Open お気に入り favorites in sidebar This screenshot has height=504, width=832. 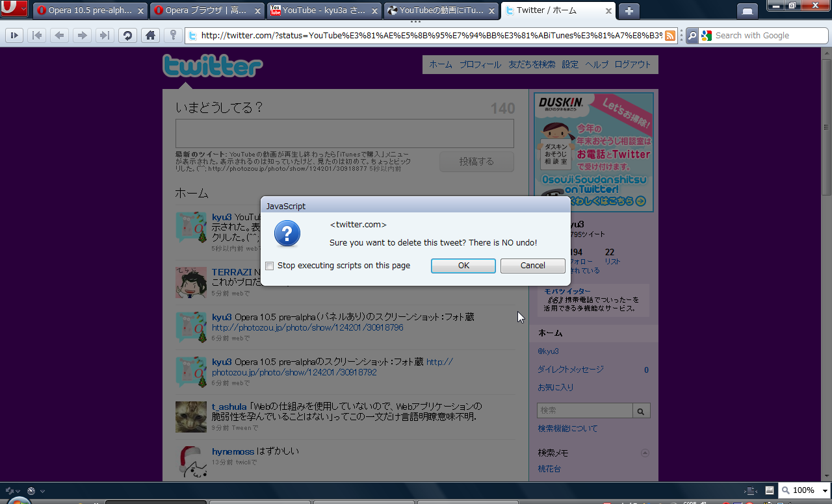(x=555, y=388)
